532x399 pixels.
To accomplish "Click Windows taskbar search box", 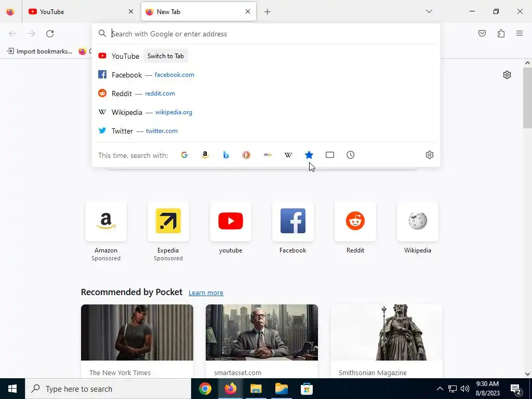I will [108, 389].
